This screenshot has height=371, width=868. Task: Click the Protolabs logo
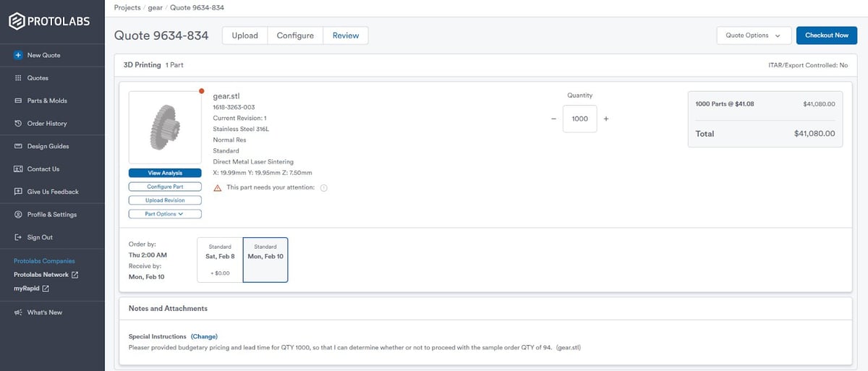point(50,22)
